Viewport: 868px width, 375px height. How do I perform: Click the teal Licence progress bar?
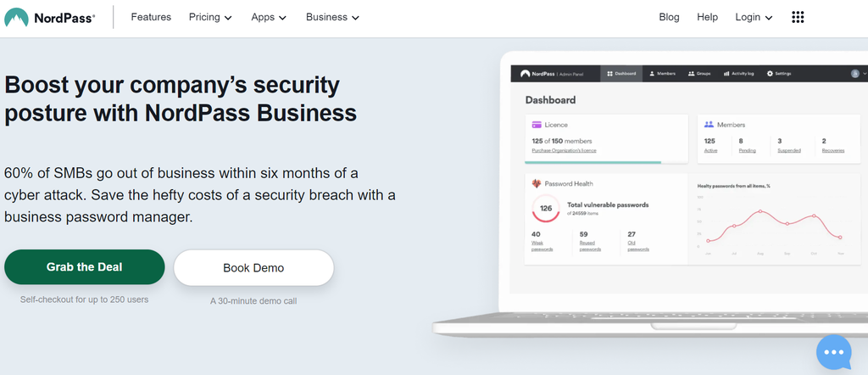(x=593, y=161)
